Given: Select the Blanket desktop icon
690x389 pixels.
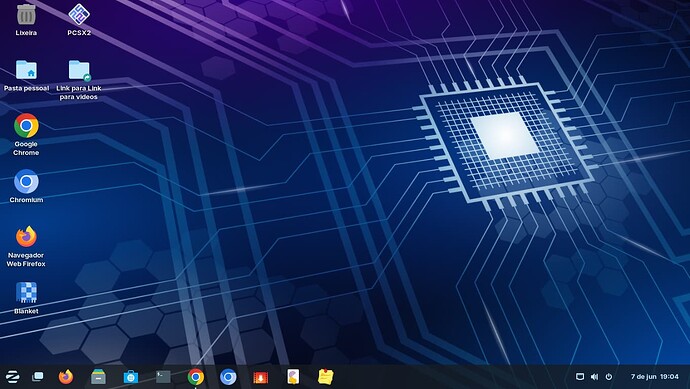Looking at the screenshot, I should pos(26,298).
